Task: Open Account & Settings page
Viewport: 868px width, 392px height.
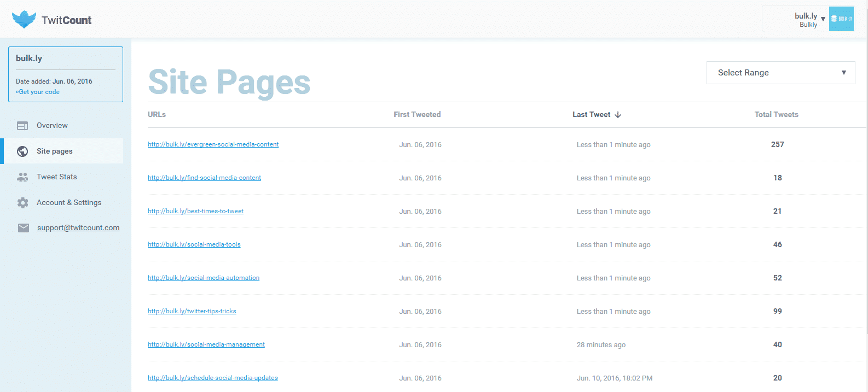Action: tap(69, 202)
